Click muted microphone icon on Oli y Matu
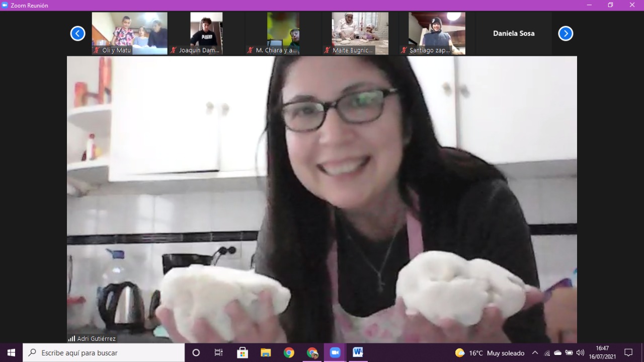 97,50
